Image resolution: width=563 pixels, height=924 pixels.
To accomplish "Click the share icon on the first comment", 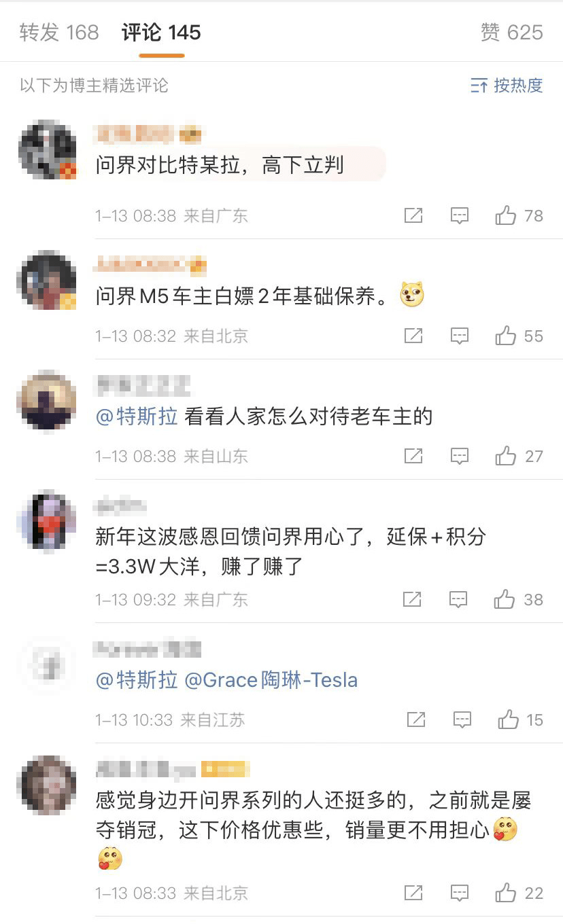I will click(x=413, y=215).
